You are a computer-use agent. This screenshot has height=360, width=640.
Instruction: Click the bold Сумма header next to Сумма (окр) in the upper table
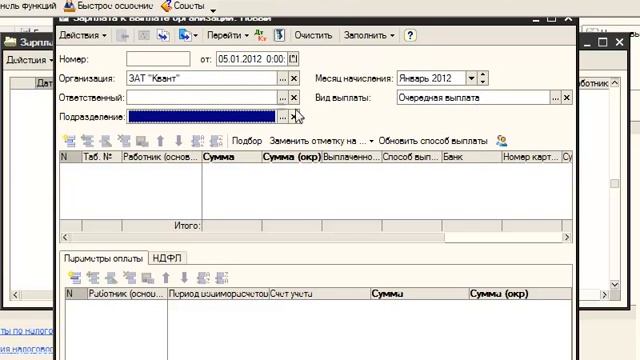pos(232,157)
